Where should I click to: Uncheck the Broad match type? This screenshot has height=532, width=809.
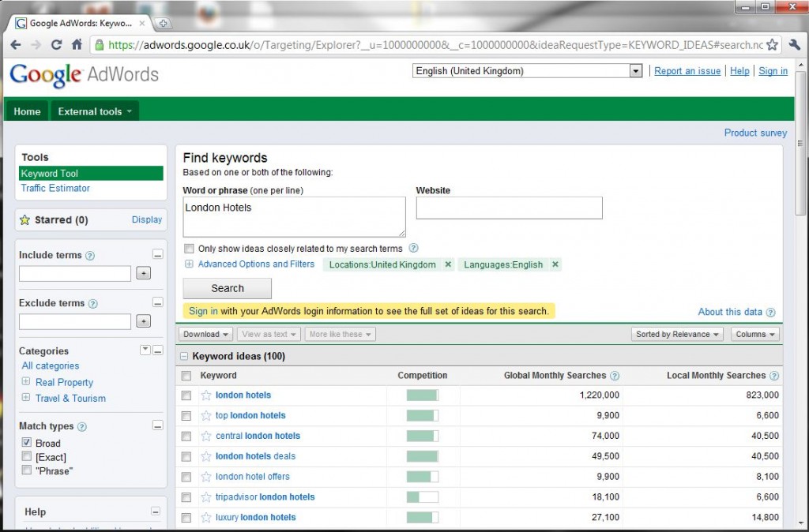point(26,442)
